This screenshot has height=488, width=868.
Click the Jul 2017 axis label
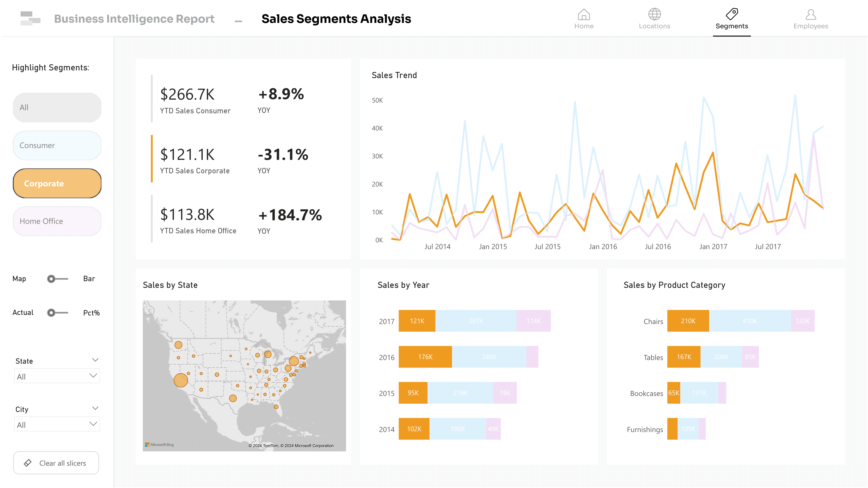pyautogui.click(x=768, y=247)
